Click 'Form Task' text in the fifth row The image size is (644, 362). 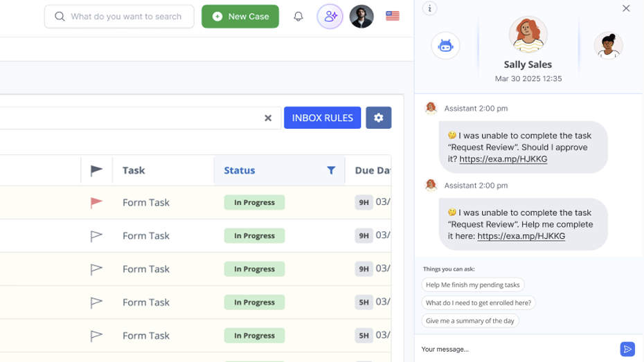click(x=146, y=335)
